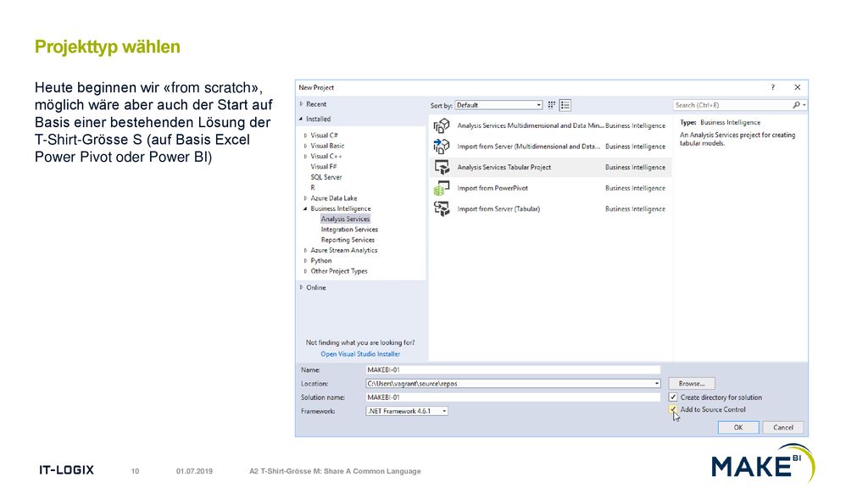Screen dimensions: 868x488
Task: Expand the Visual Basic node
Action: pyautogui.click(x=305, y=146)
